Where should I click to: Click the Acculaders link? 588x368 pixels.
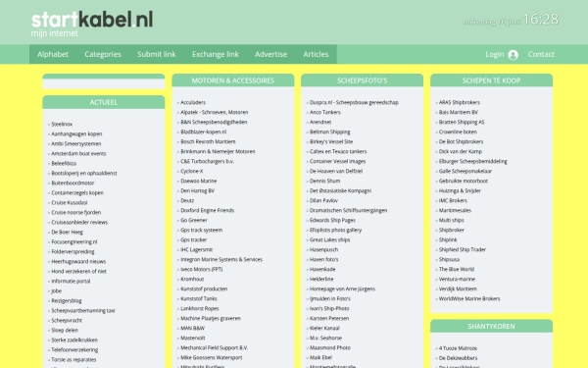[193, 102]
